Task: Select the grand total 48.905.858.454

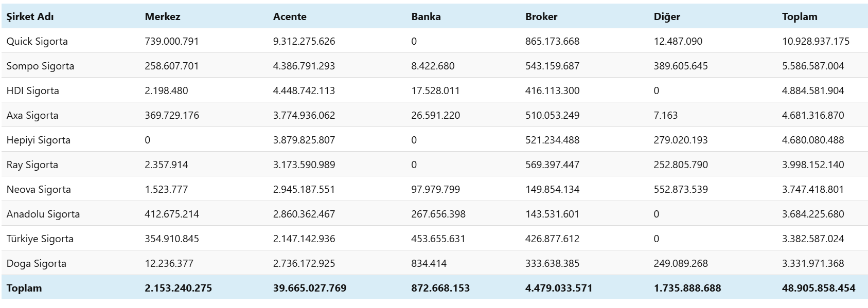Action: click(x=819, y=288)
